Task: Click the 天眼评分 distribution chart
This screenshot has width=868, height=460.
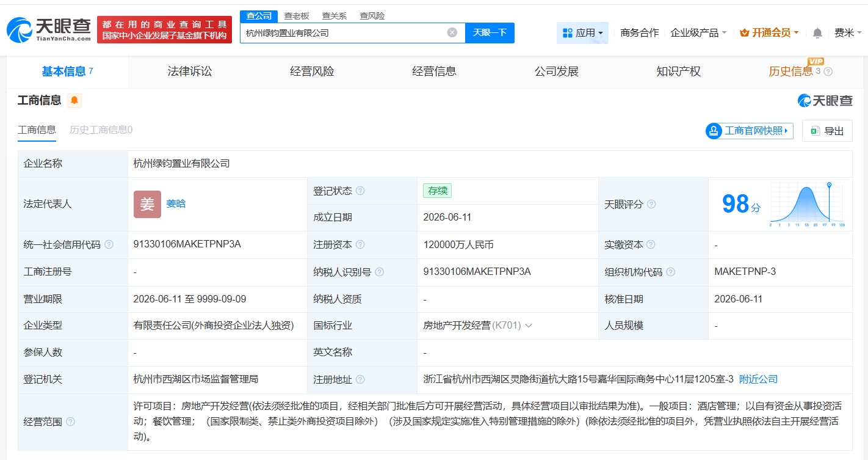Action: click(806, 205)
